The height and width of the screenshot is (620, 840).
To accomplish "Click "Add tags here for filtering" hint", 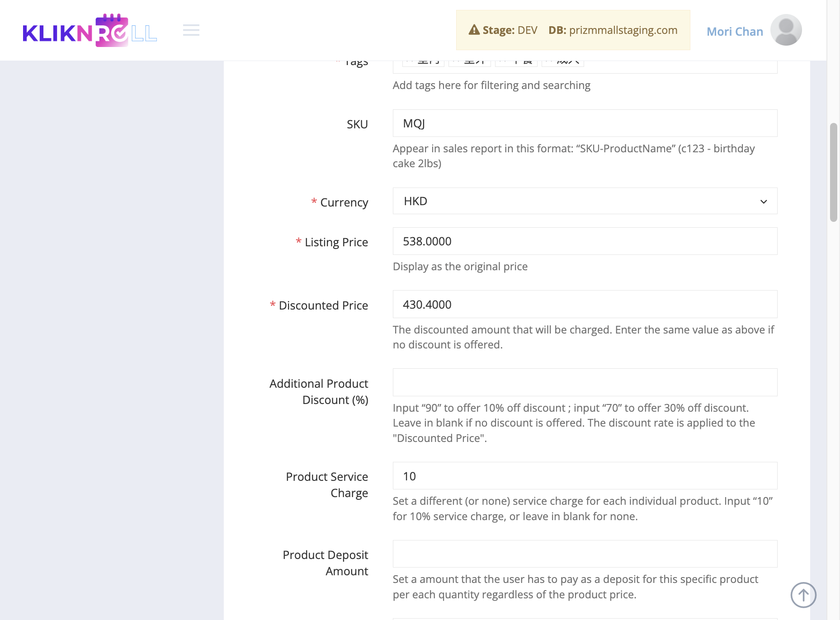I will pos(491,85).
